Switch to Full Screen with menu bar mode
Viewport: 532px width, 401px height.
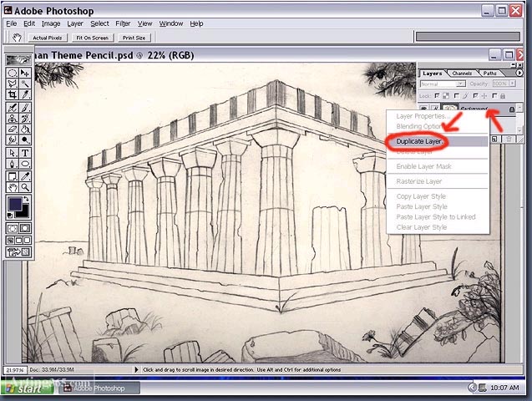point(18,241)
